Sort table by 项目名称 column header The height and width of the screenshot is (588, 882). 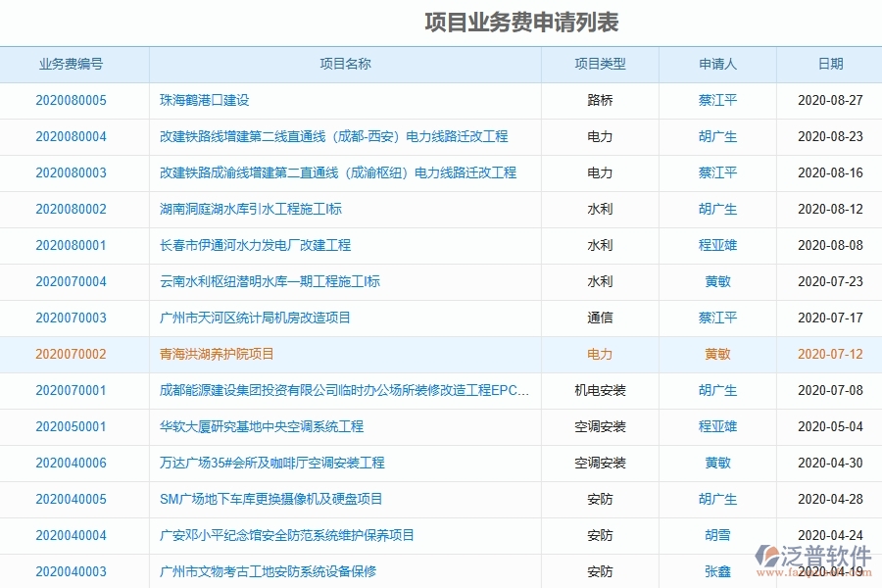pyautogui.click(x=345, y=65)
